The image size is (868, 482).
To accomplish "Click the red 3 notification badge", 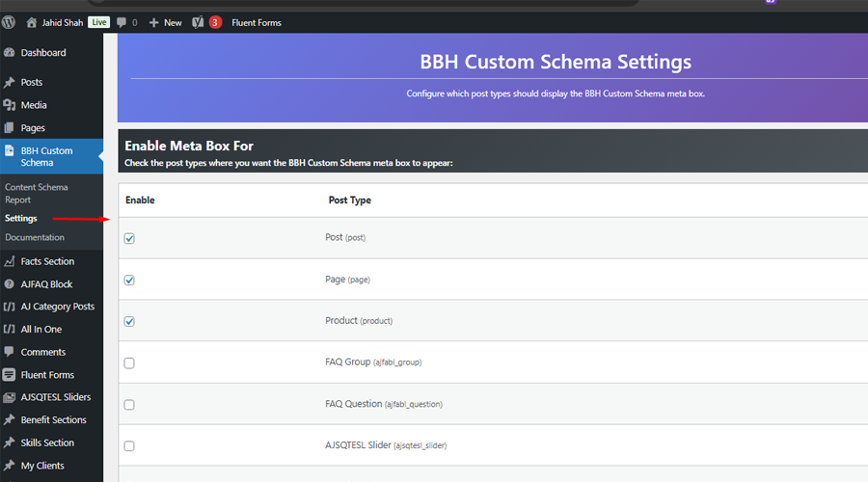I will (215, 23).
